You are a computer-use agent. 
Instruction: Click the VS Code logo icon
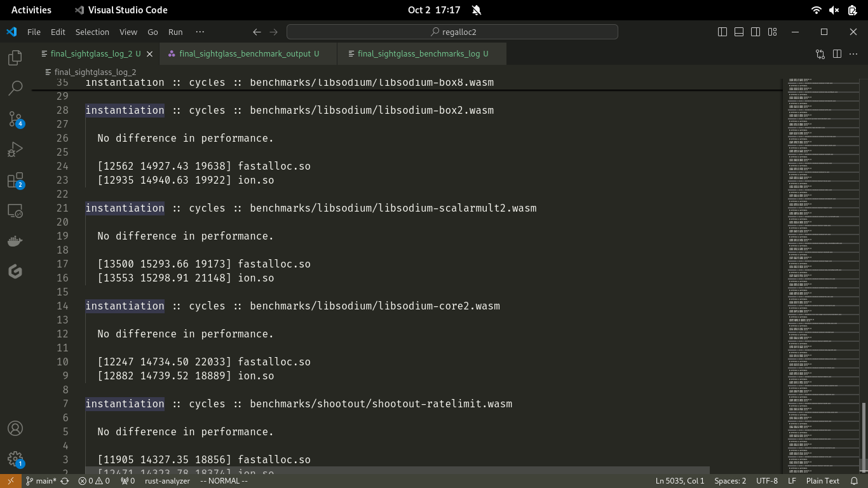pyautogui.click(x=11, y=32)
